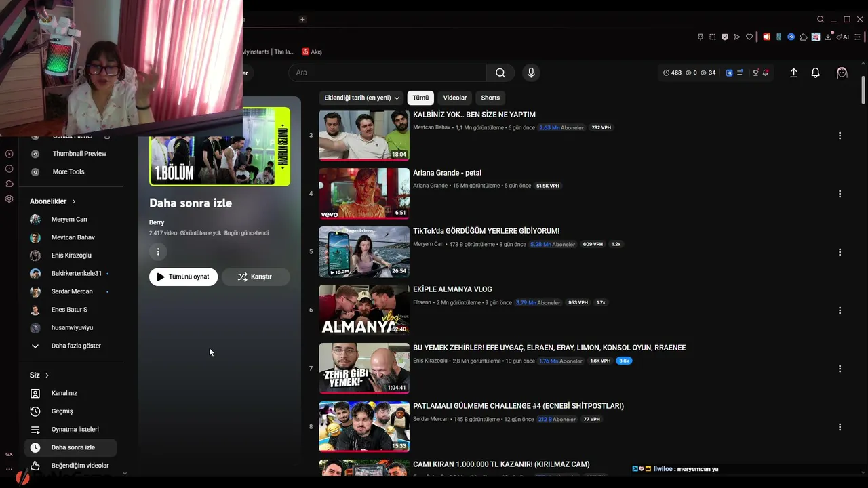Open playlist three-dot options under Berry
The height and width of the screenshot is (488, 868).
tap(158, 251)
